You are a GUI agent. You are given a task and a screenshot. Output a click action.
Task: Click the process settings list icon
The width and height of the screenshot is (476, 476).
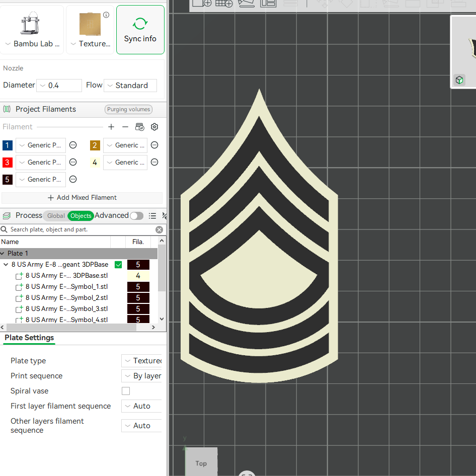152,216
